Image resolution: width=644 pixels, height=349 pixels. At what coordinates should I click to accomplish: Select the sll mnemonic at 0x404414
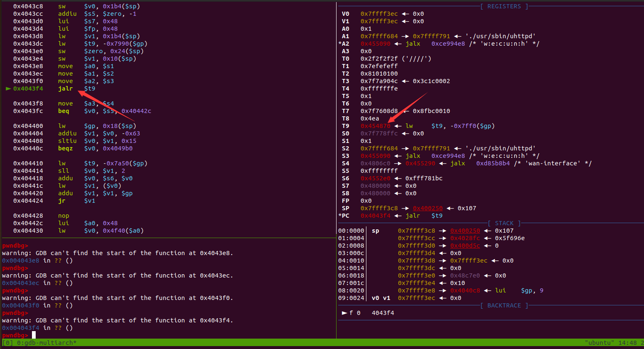point(63,171)
